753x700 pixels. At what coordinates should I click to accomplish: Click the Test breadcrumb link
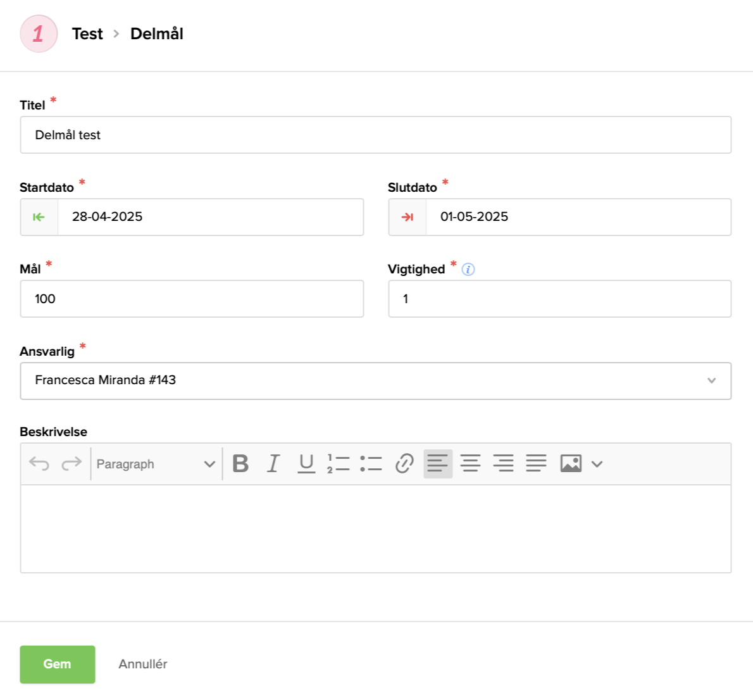tap(87, 34)
